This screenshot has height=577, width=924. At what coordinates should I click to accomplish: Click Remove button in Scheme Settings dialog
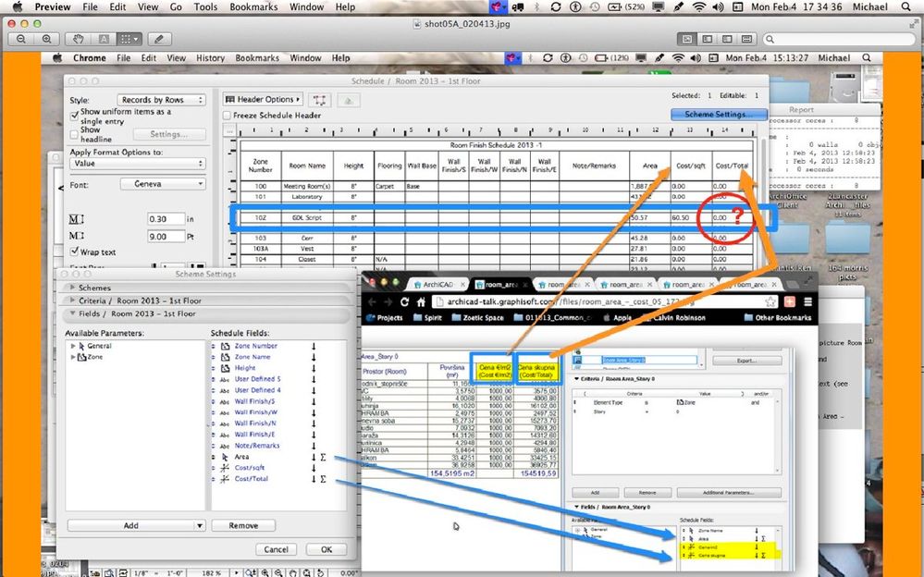click(243, 525)
